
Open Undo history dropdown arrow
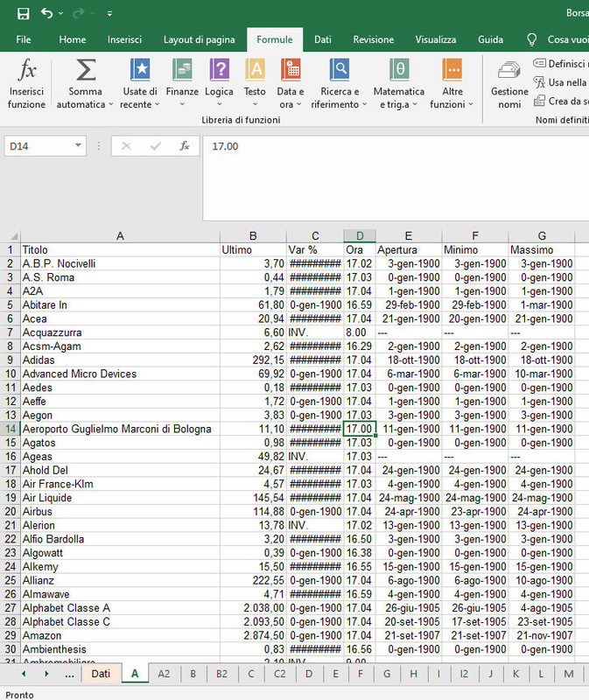[60, 13]
